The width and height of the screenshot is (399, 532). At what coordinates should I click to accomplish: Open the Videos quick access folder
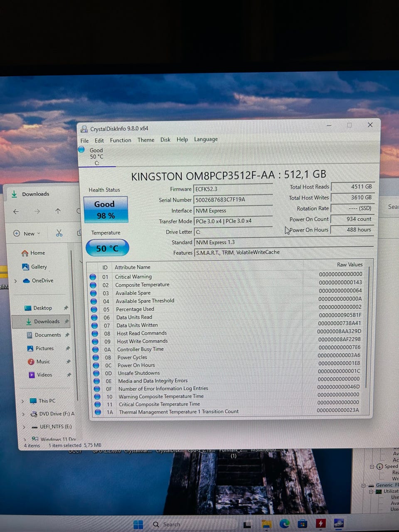pyautogui.click(x=40, y=375)
